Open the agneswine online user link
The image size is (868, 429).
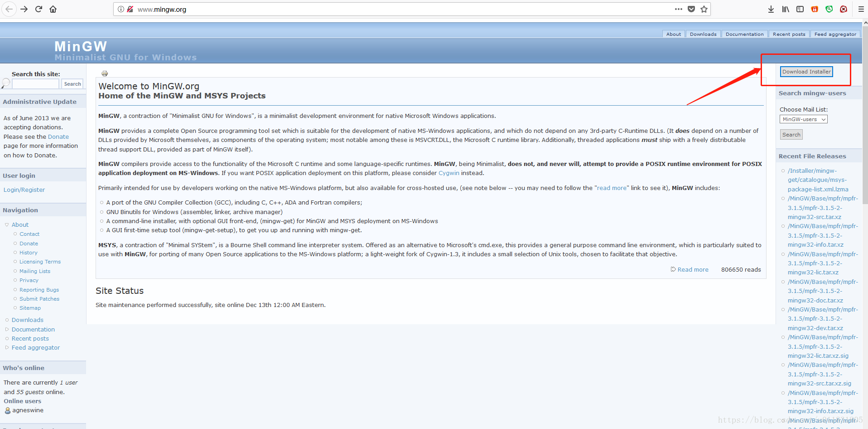click(28, 410)
